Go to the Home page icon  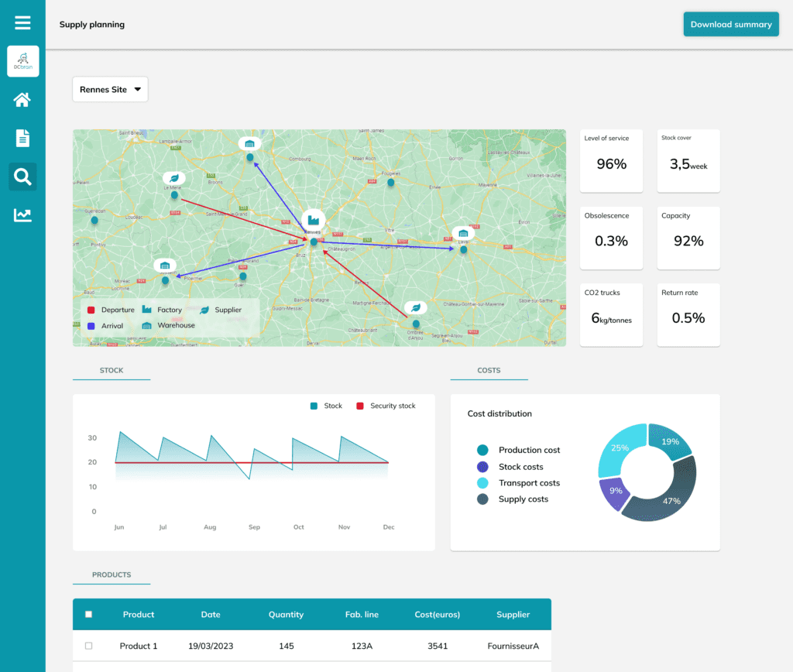click(x=22, y=100)
